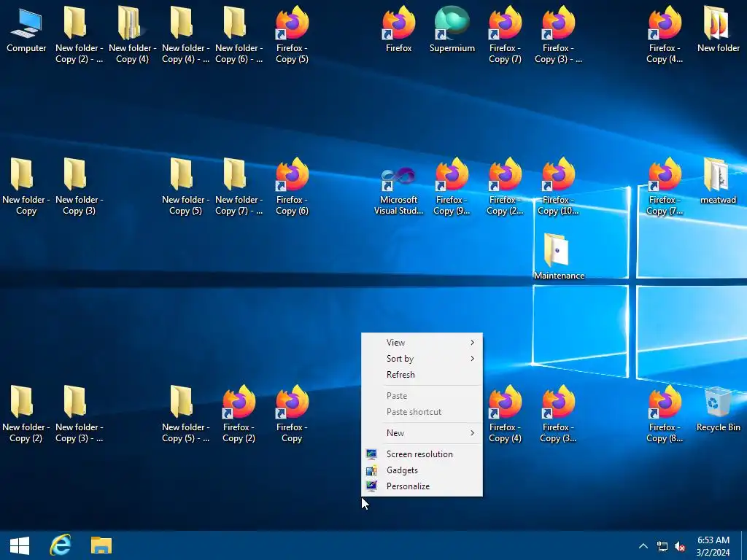The image size is (747, 560).
Task: Show hidden tray icons chevron
Action: pos(643,546)
